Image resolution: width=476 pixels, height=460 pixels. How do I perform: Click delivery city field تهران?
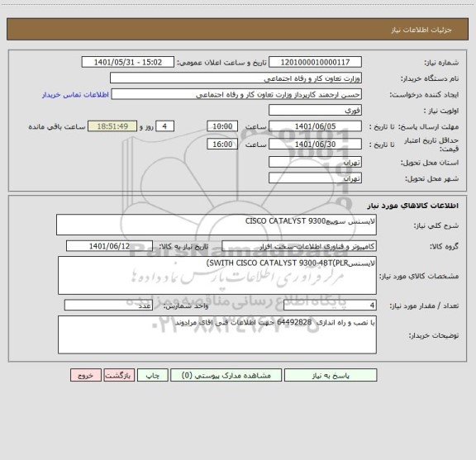coord(315,178)
